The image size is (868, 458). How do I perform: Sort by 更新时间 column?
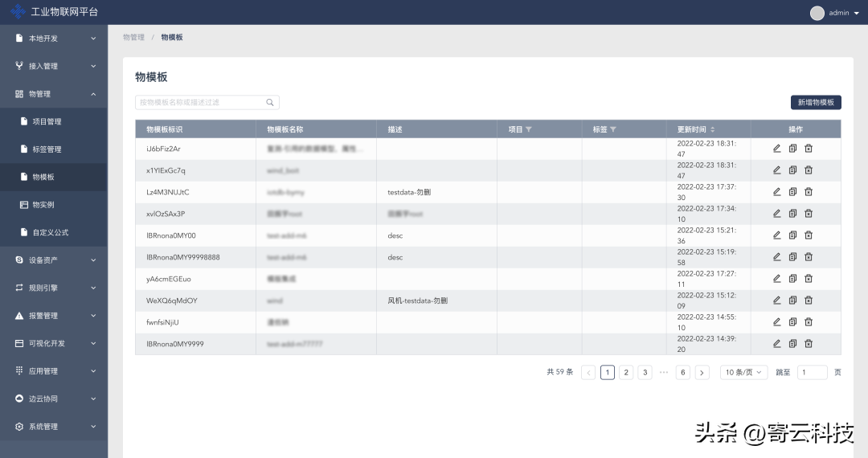click(x=712, y=129)
